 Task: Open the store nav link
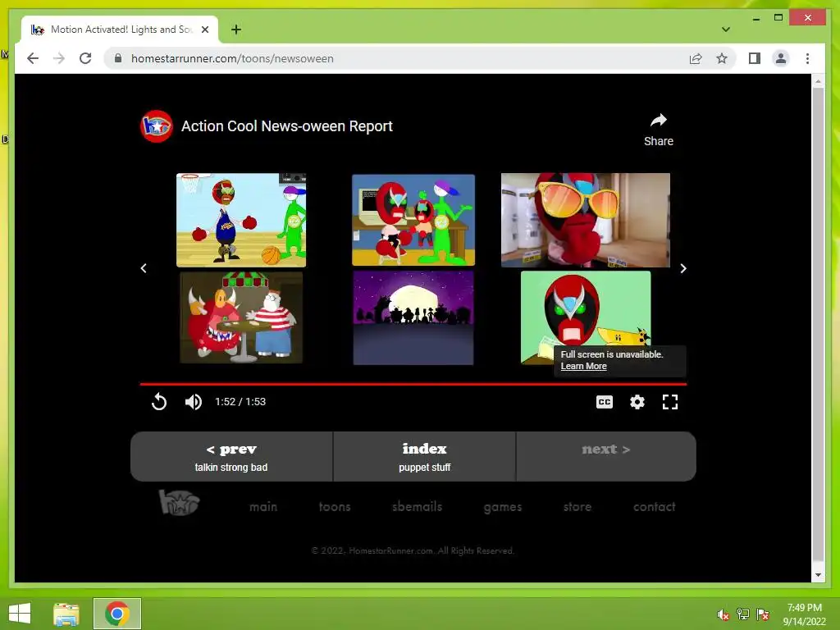point(577,507)
